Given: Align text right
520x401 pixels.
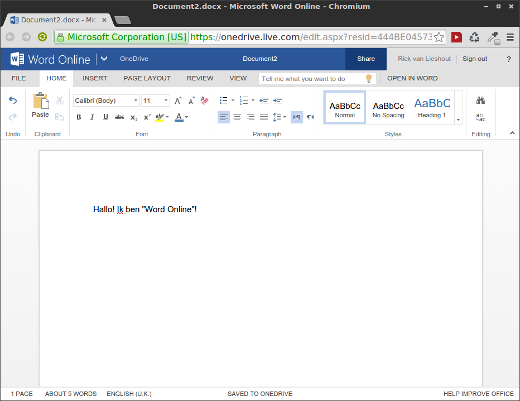Looking at the screenshot, I should click(x=250, y=117).
